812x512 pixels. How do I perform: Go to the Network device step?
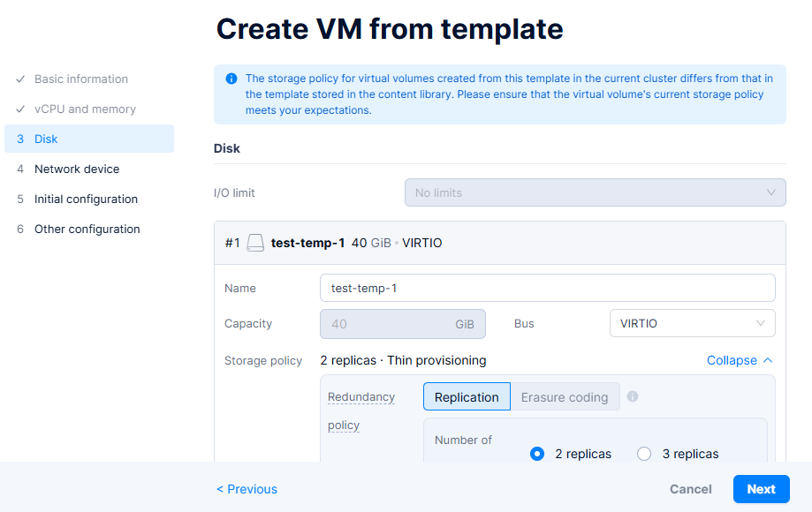[x=77, y=169]
